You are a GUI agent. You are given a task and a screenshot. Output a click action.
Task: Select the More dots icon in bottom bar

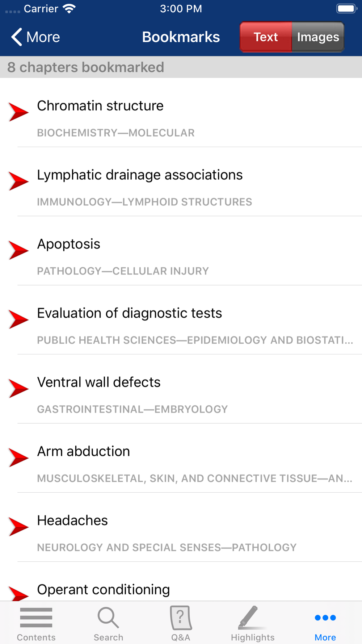pos(325,618)
